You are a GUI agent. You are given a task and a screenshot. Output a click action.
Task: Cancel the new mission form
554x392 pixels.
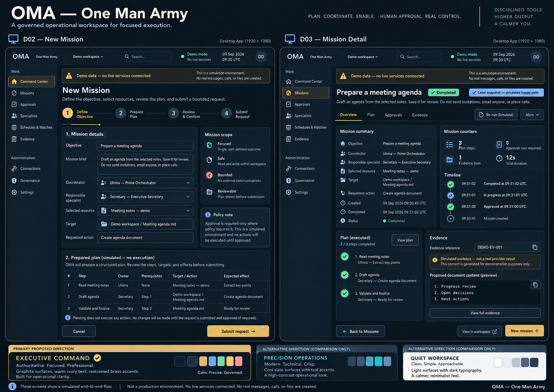pos(79,331)
